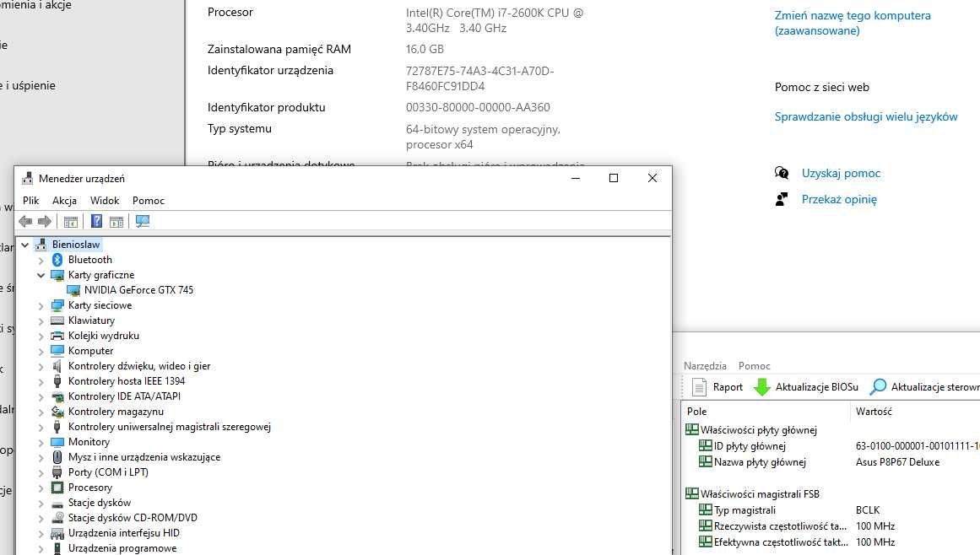This screenshot has width=980, height=555.
Task: Click the Klawiatury keyboard icon
Action: 57,321
